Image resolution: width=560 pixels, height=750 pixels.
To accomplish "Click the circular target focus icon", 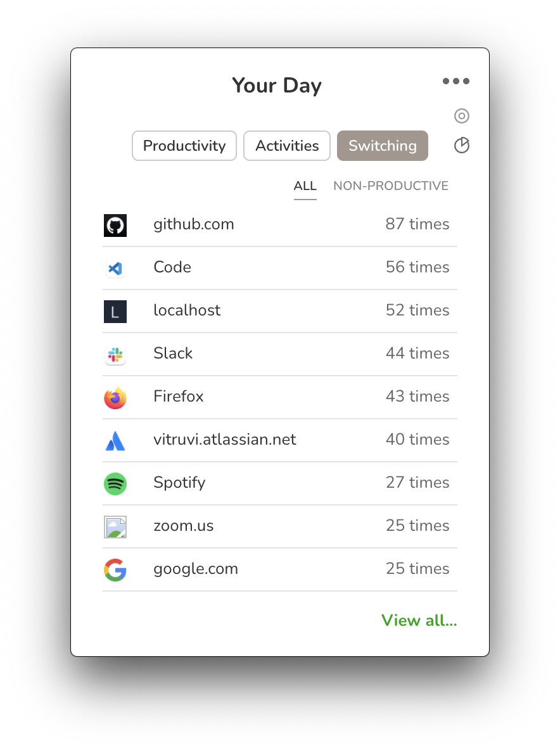I will (x=461, y=116).
